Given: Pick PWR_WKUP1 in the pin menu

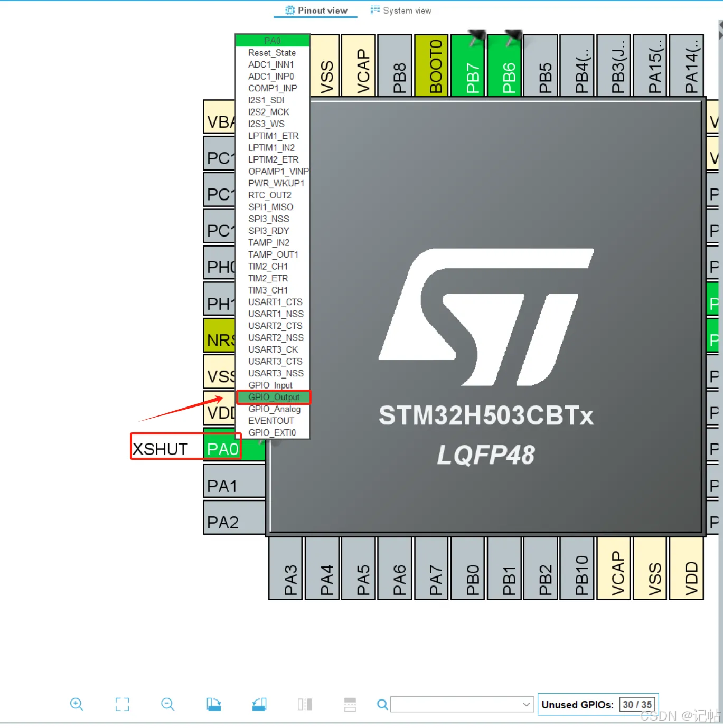Looking at the screenshot, I should (x=272, y=183).
